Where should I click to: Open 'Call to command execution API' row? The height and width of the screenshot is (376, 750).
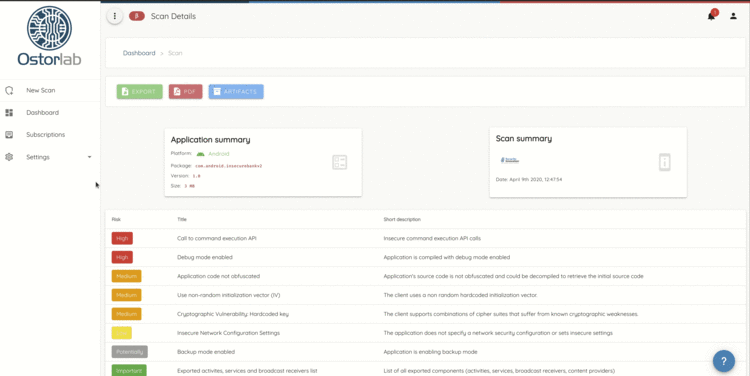[x=425, y=238]
